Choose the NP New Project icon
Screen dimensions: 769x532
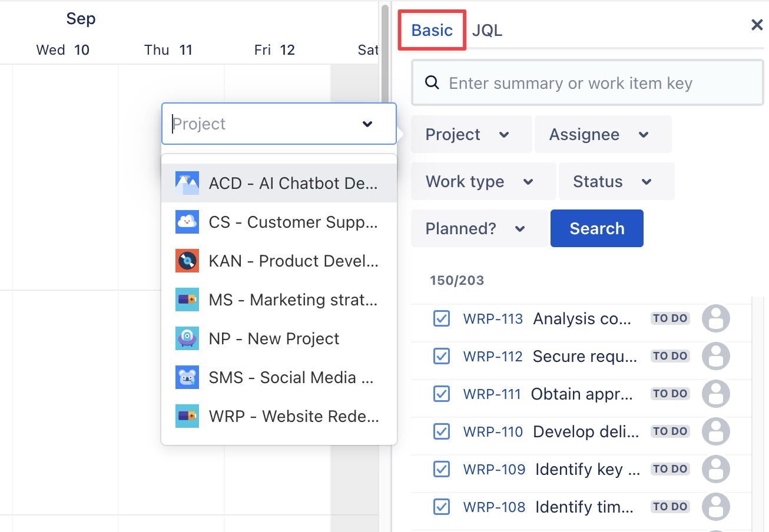pyautogui.click(x=187, y=339)
